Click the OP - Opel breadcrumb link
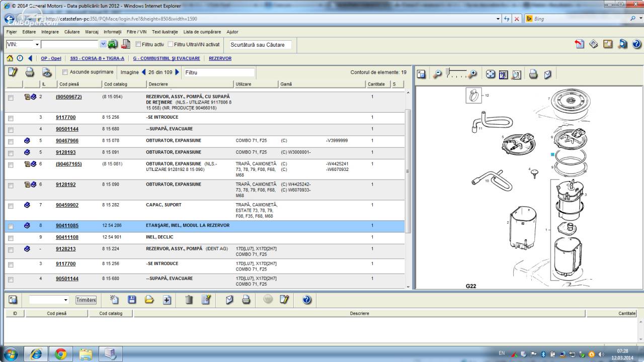The width and height of the screenshot is (644, 362). pyautogui.click(x=51, y=58)
